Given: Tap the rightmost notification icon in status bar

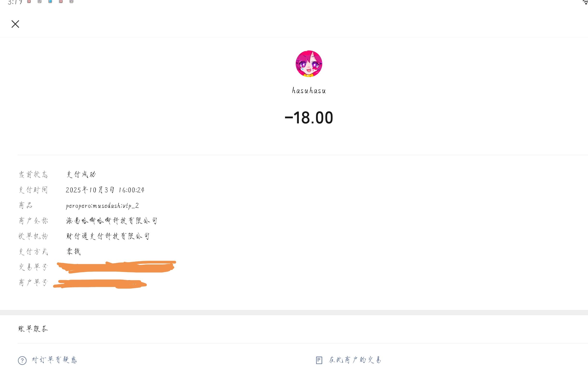Looking at the screenshot, I should 71,2.
